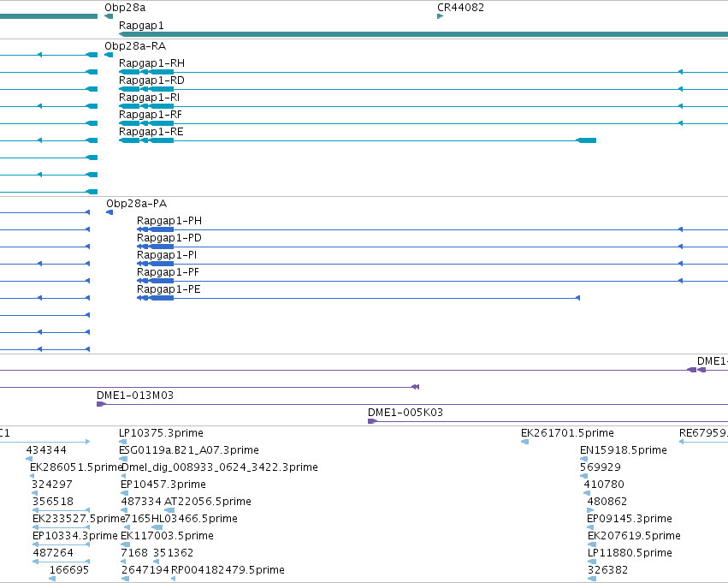Select the 480862 EST label

point(607,502)
